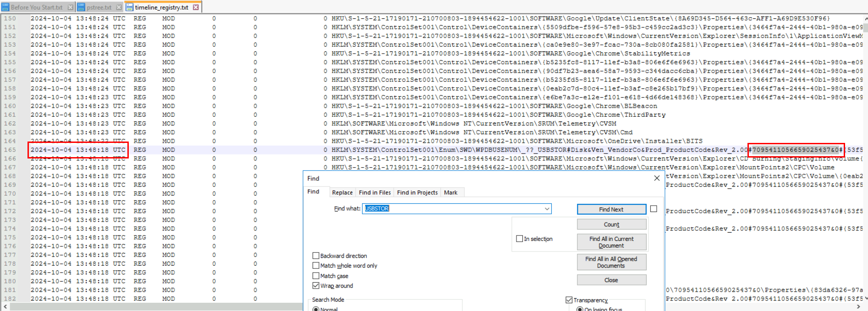This screenshot has height=311, width=868.
Task: Close the Before You Start.txt tab
Action: [70, 7]
